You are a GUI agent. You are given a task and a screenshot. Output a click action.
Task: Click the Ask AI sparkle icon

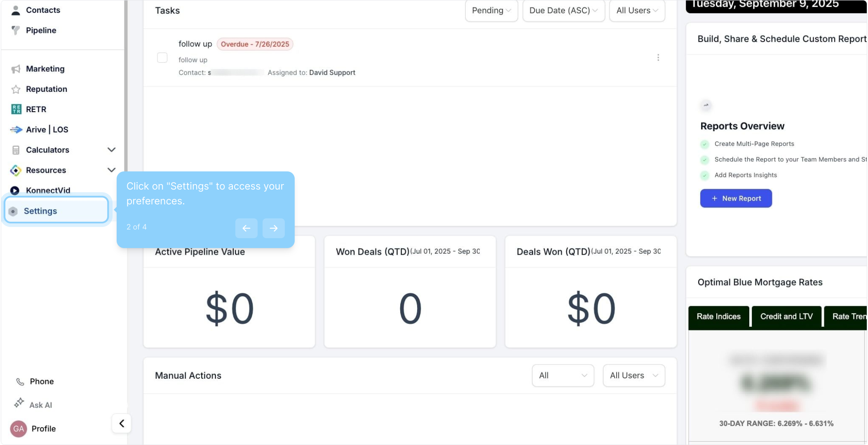click(19, 403)
